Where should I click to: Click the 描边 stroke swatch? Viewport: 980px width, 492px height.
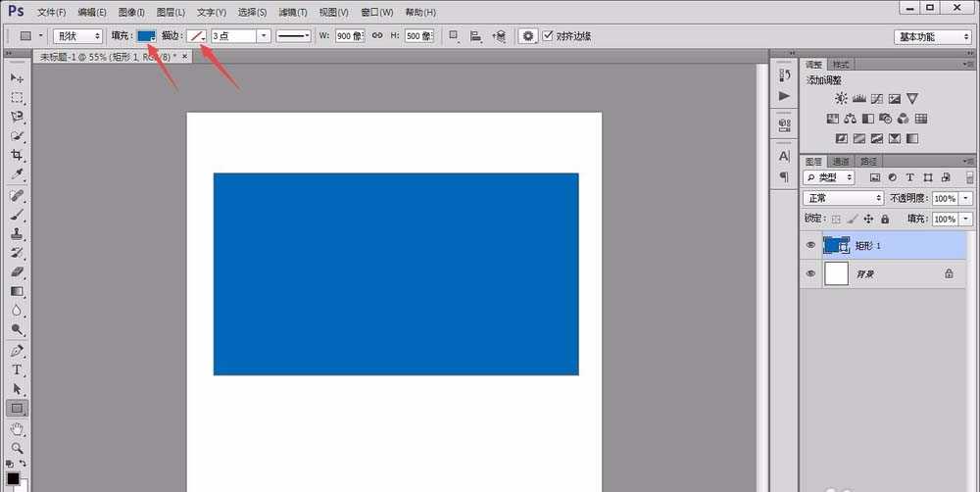pos(196,36)
